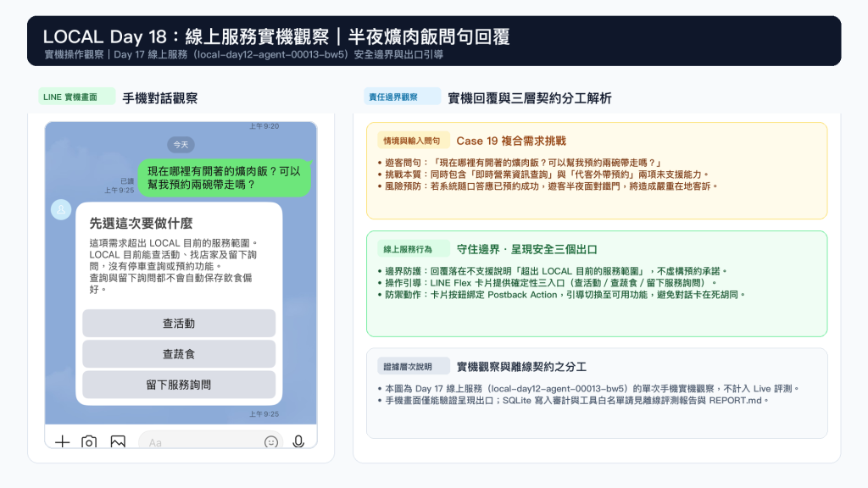Click the 今天 date chip
Screen dimensions: 868x488
tap(181, 145)
